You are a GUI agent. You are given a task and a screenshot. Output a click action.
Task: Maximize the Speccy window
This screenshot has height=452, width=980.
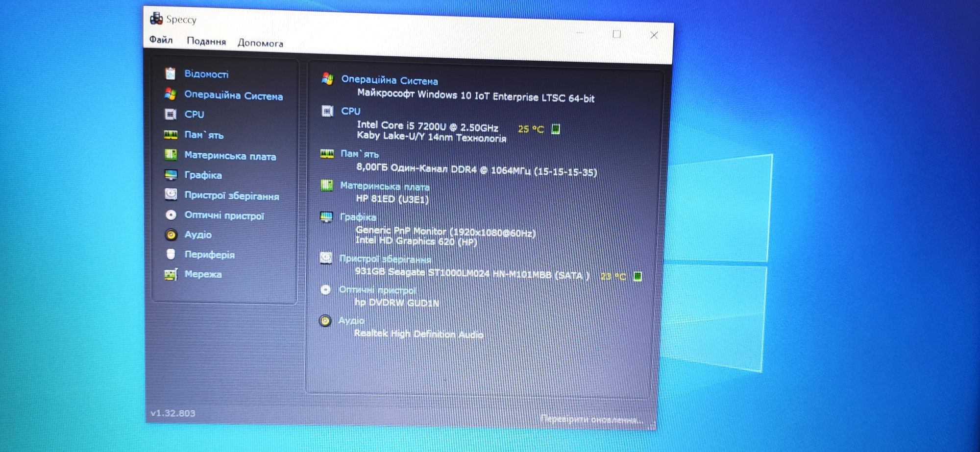pyautogui.click(x=617, y=34)
